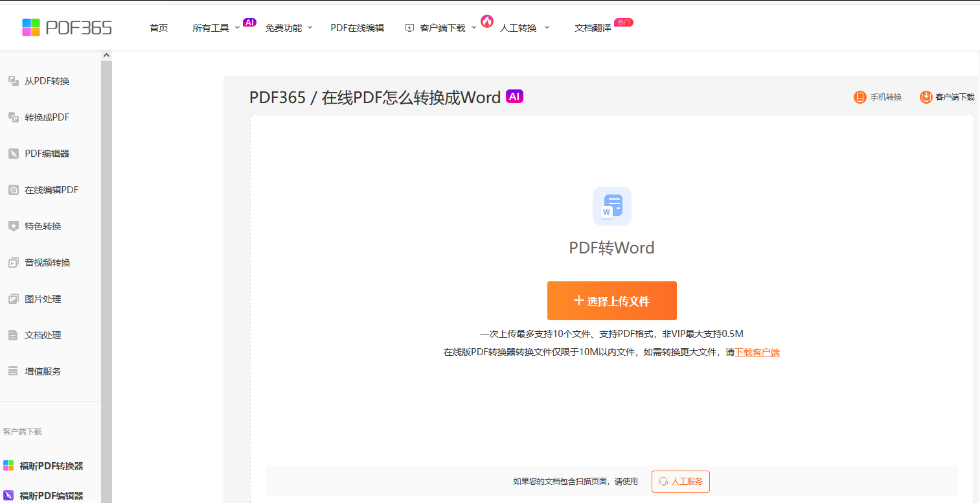Open 文档翻译 from the navbar
The width and height of the screenshot is (980, 503).
coord(593,28)
